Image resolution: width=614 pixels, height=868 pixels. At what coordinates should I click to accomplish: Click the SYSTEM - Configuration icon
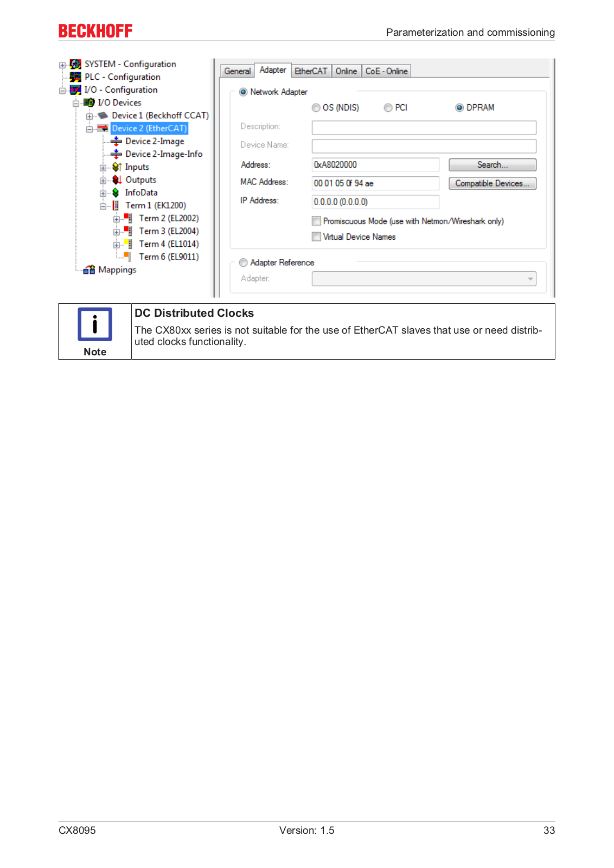pos(75,64)
